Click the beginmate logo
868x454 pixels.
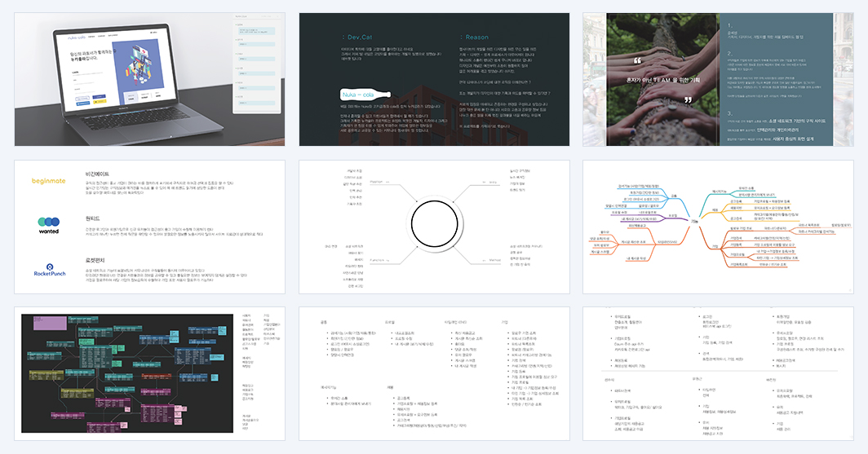point(49,181)
